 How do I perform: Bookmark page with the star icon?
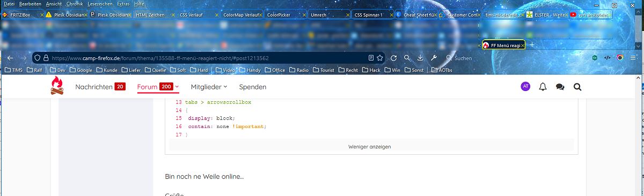click(x=380, y=58)
